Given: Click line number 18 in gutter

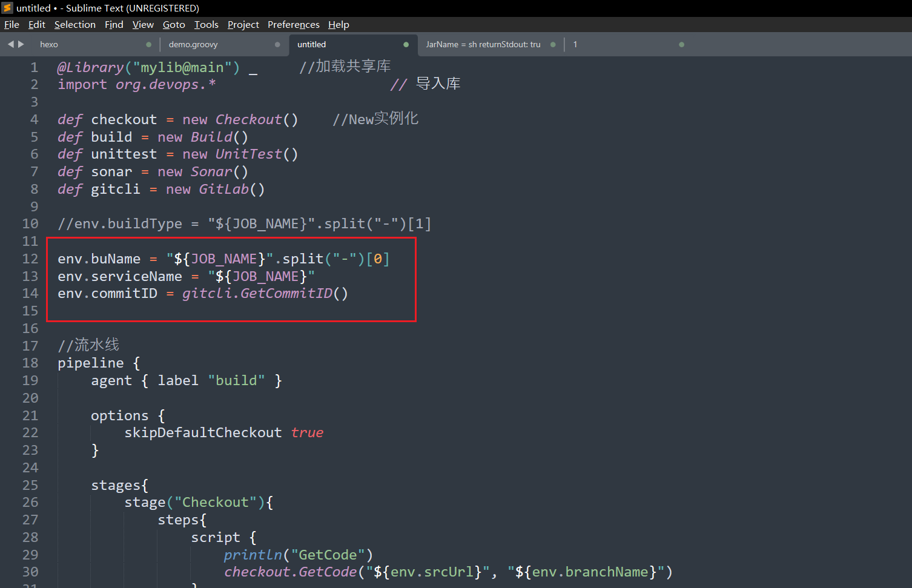Looking at the screenshot, I should click(30, 363).
